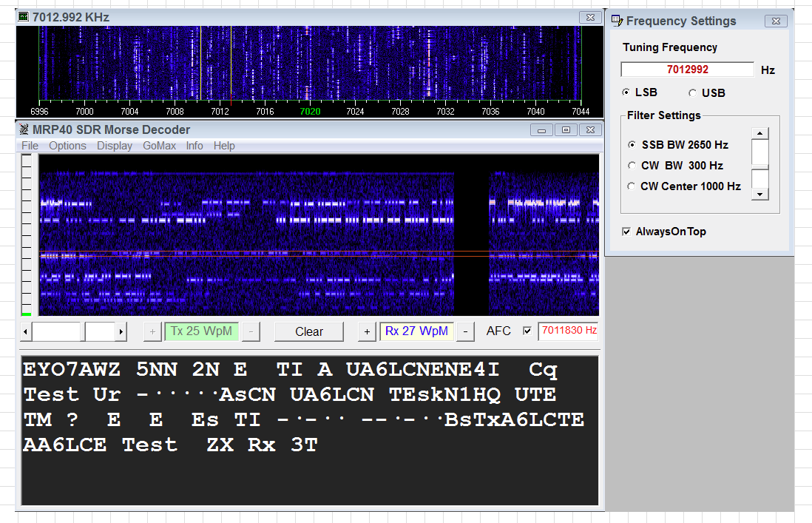
Task: Click filter scrollbar up arrow
Action: [x=759, y=134]
